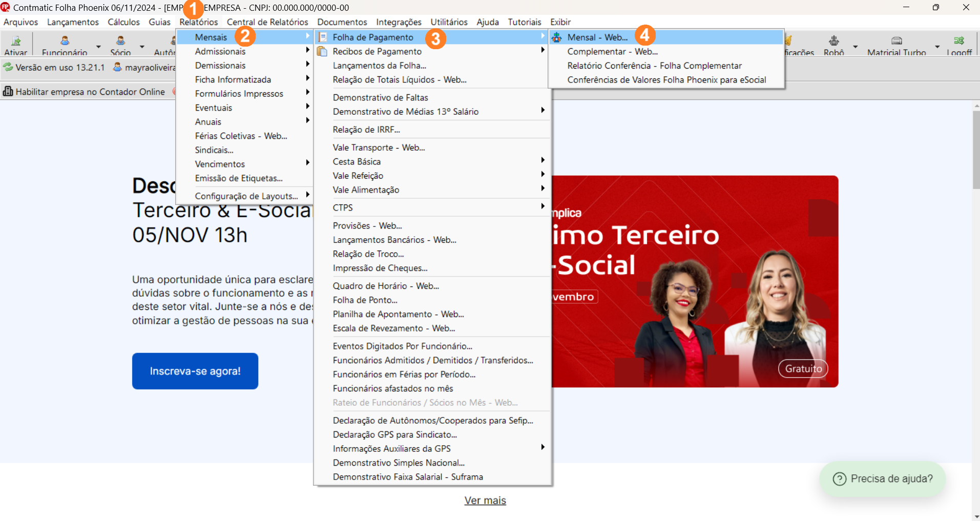Open the Ajuda menu

488,22
